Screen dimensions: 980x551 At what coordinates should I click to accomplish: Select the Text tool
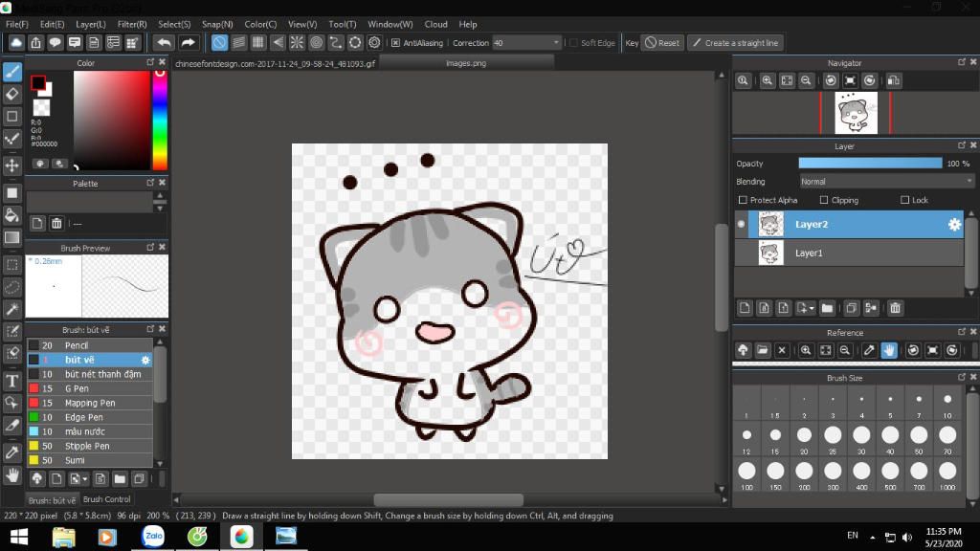click(12, 381)
